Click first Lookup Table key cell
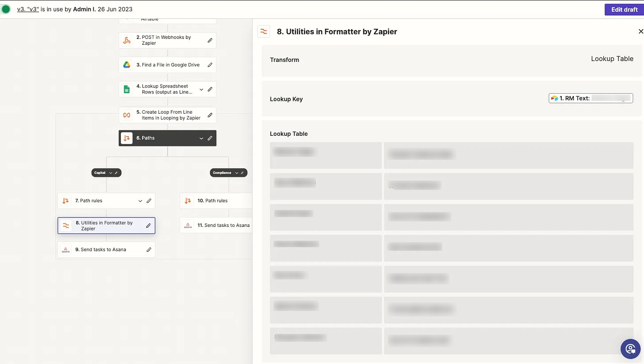This screenshot has height=364, width=644. 326,155
